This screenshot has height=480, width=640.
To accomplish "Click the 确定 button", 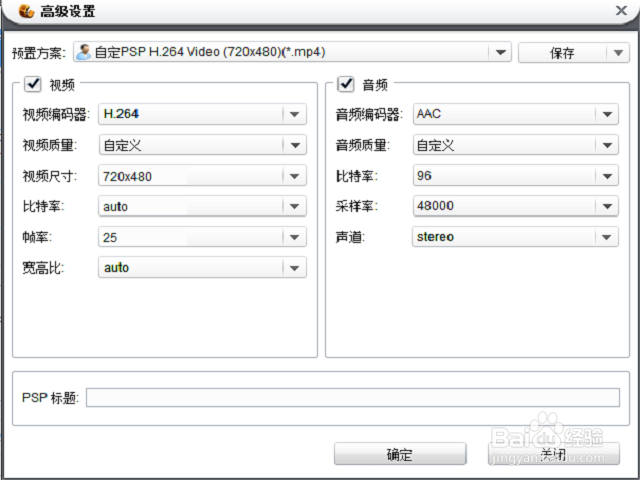I will pos(400,454).
